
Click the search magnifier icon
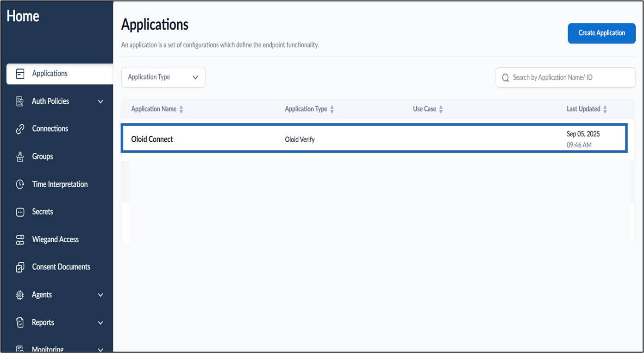point(505,78)
